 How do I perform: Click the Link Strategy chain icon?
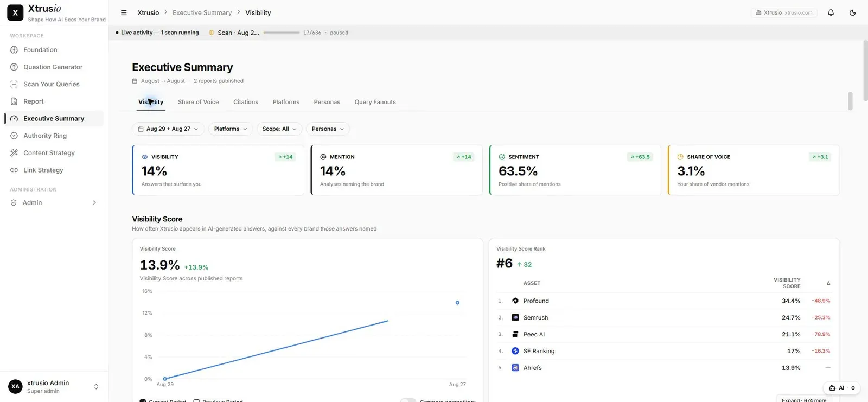point(14,170)
